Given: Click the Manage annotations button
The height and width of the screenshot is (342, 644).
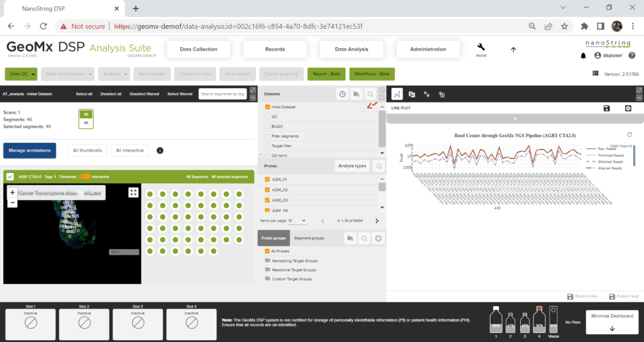Looking at the screenshot, I should 30,150.
